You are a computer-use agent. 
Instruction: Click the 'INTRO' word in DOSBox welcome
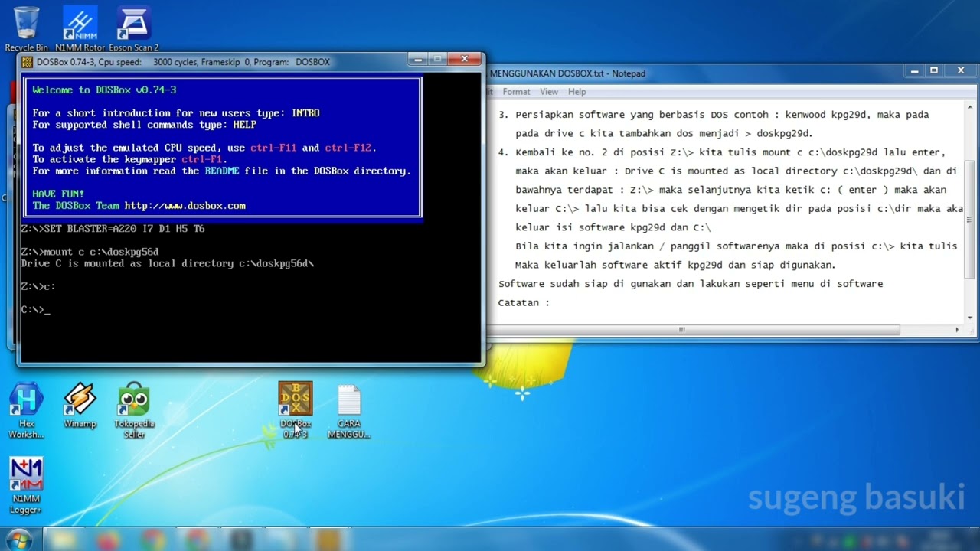pos(305,112)
